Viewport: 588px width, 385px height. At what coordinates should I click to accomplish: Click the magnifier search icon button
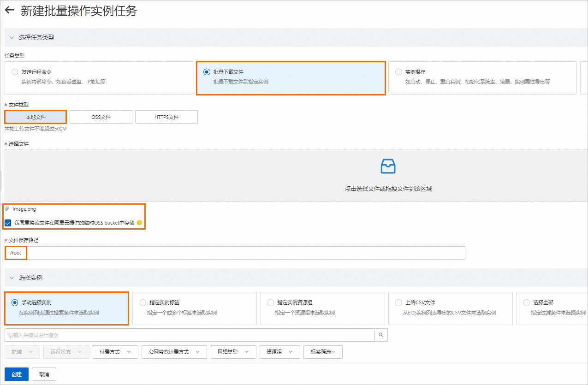click(381, 335)
